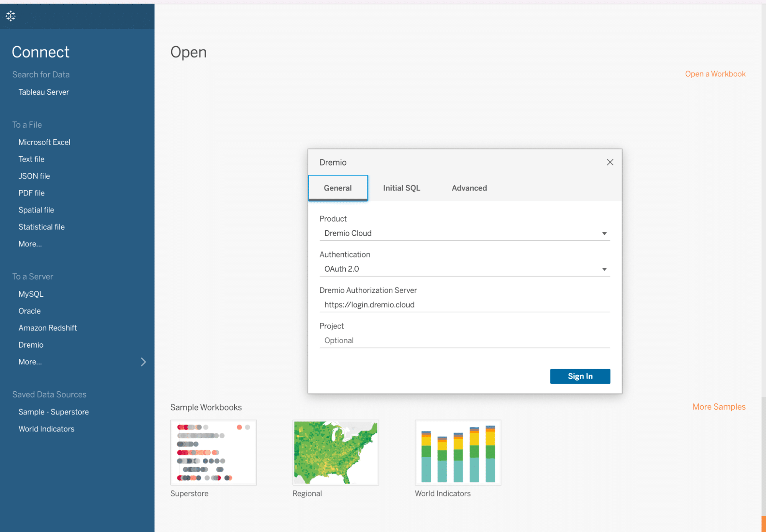
Task: Open the Sample - Superstore data source
Action: pos(53,412)
